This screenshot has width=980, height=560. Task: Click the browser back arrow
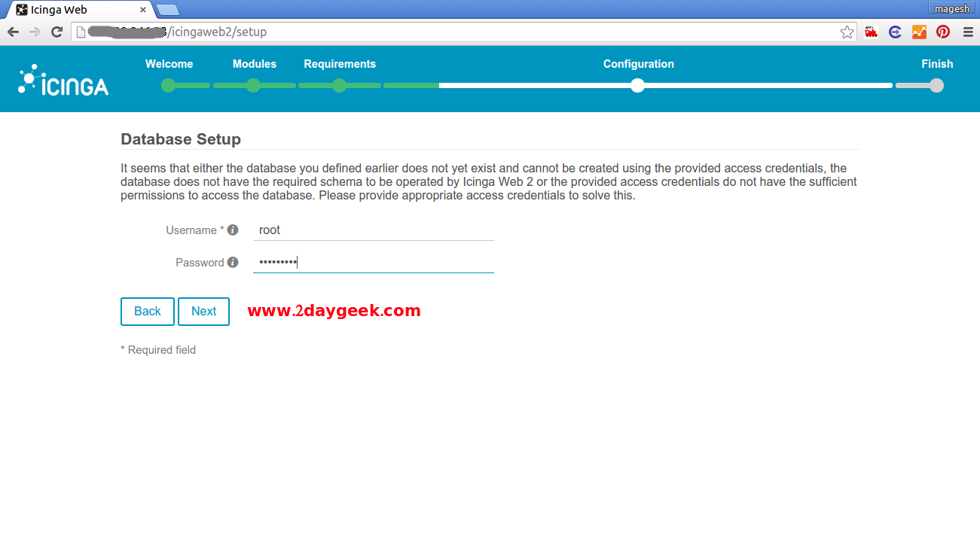click(13, 32)
